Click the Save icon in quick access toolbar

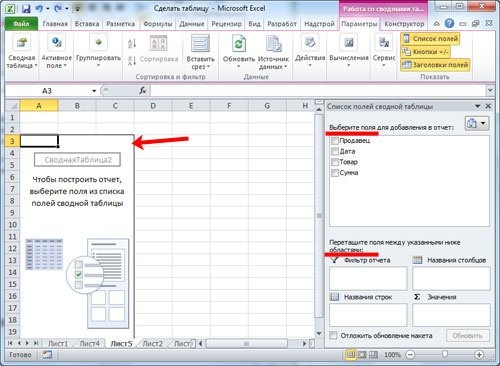click(x=26, y=9)
